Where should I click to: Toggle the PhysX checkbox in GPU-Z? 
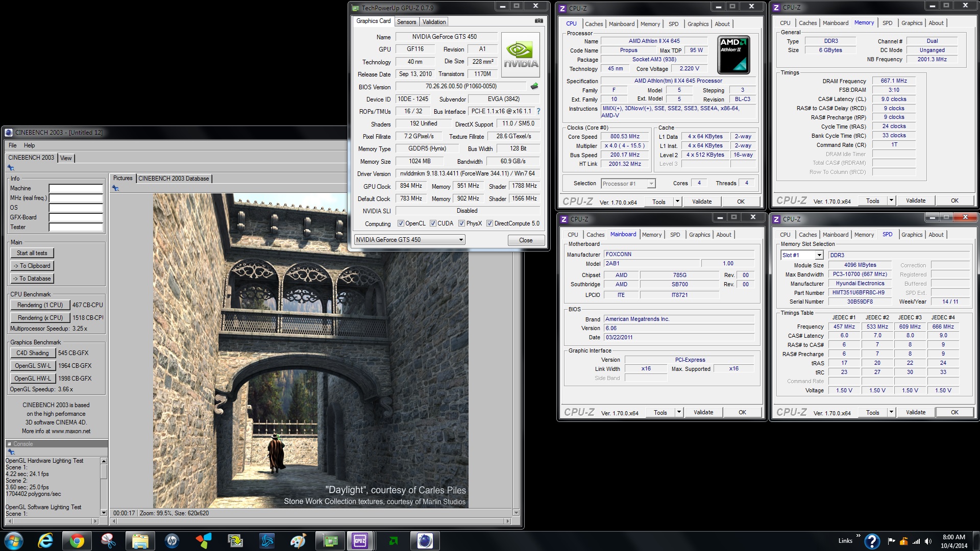(x=461, y=223)
